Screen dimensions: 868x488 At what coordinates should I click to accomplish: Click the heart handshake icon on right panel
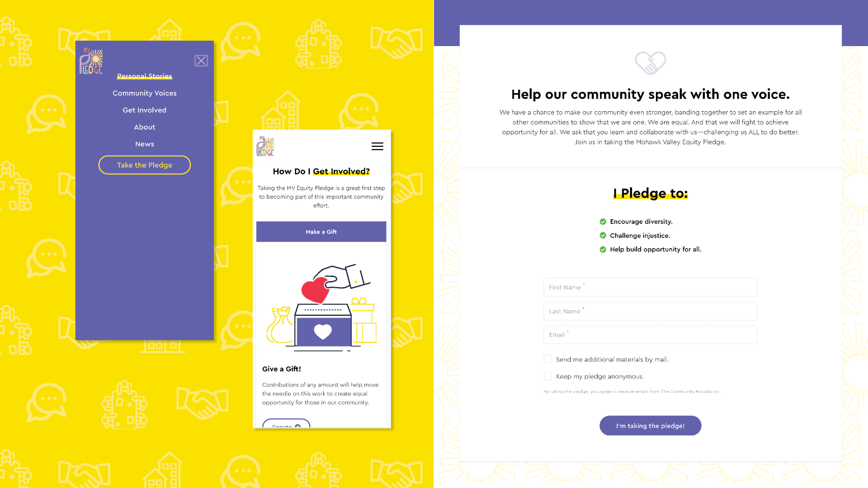click(x=651, y=62)
